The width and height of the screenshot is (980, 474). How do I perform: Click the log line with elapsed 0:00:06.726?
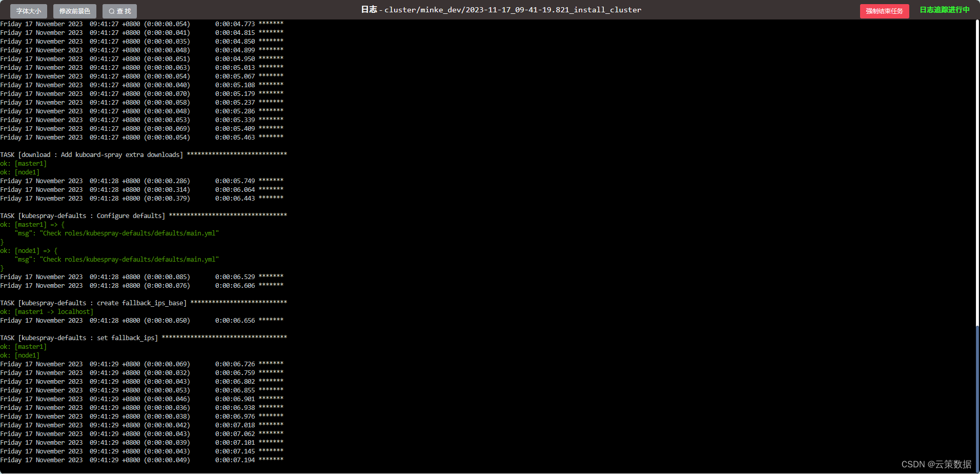142,364
